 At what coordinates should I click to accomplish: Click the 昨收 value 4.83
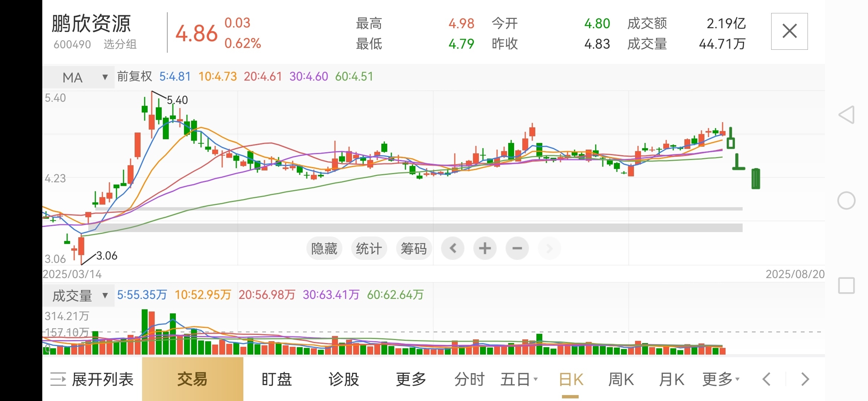[597, 44]
